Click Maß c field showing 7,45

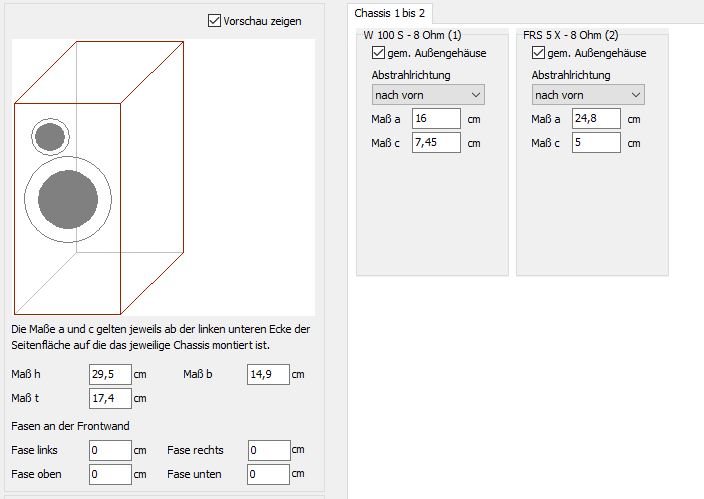[x=436, y=142]
